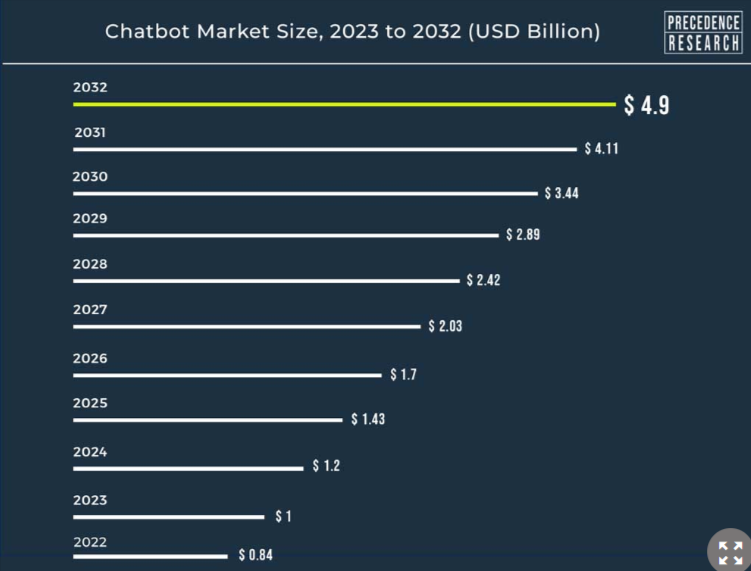
Task: Select the 2029 year label
Action: (90, 218)
